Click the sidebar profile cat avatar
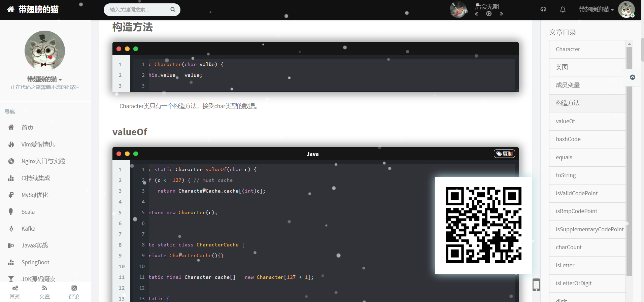This screenshot has width=644, height=302. tap(45, 51)
